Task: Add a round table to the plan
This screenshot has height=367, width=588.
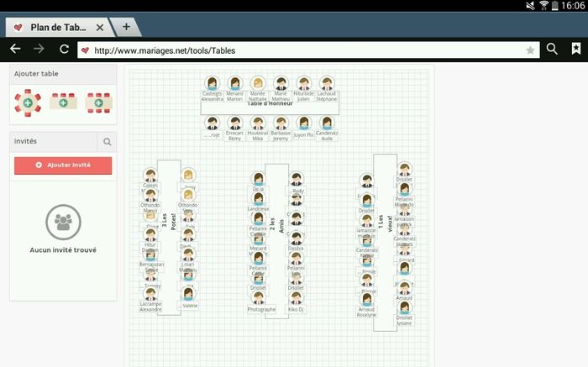Action: pyautogui.click(x=28, y=102)
